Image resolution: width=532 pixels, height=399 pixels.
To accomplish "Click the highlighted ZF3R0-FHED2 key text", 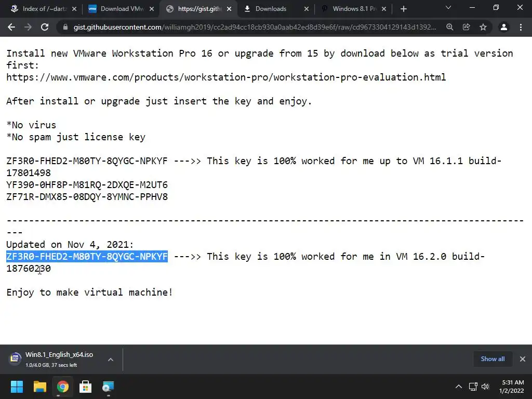I will pyautogui.click(x=87, y=257).
